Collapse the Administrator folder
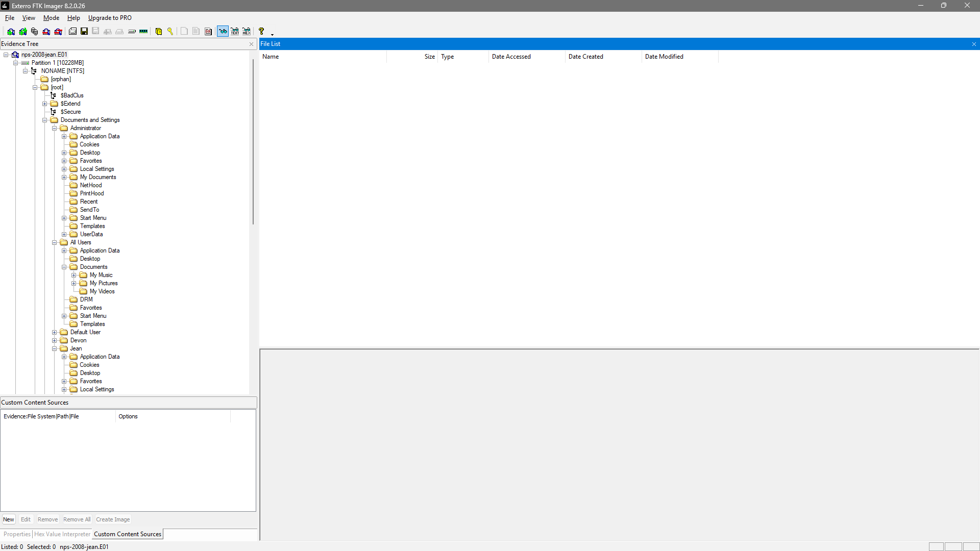Image resolution: width=980 pixels, height=551 pixels. pyautogui.click(x=54, y=128)
